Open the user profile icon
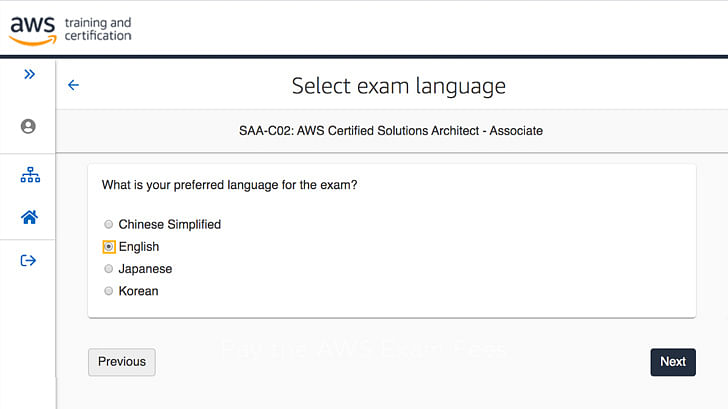This screenshot has width=728, height=409. (28, 127)
